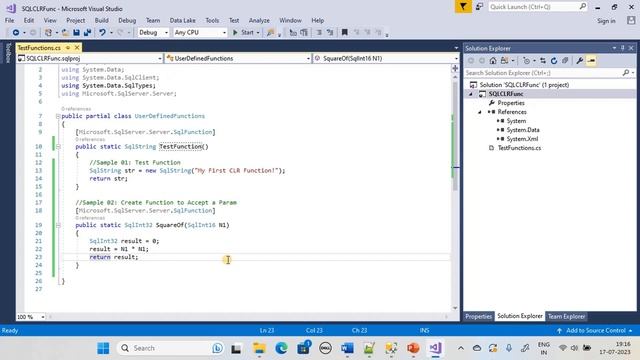The image size is (640, 360).
Task: Open the Solution Explorer window options dropdown
Action: 614,48
